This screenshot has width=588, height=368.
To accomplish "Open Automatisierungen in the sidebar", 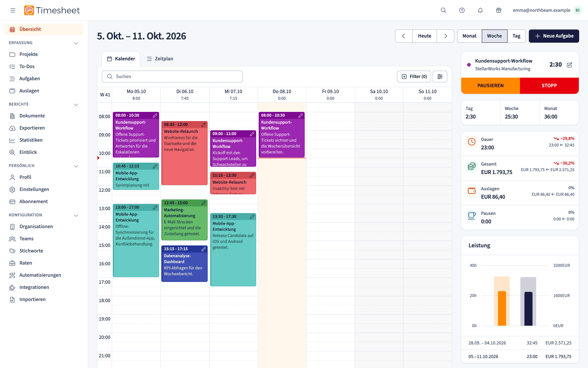I will [44, 275].
